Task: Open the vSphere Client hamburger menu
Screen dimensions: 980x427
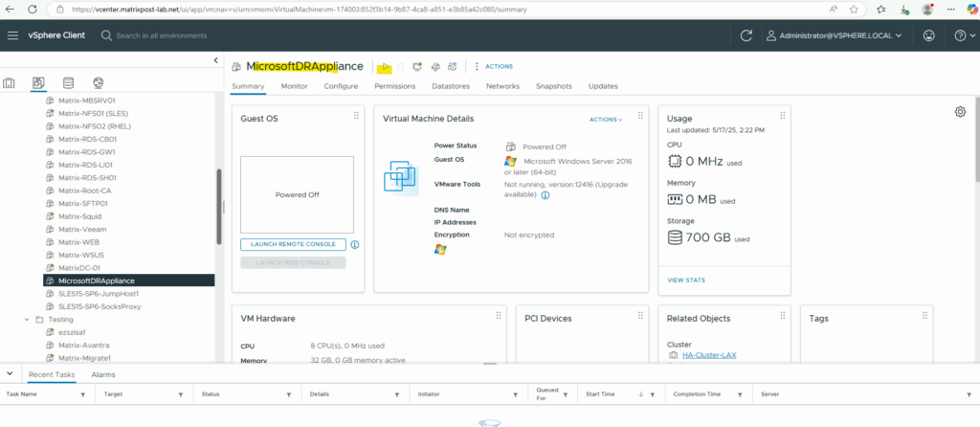Action: point(13,35)
